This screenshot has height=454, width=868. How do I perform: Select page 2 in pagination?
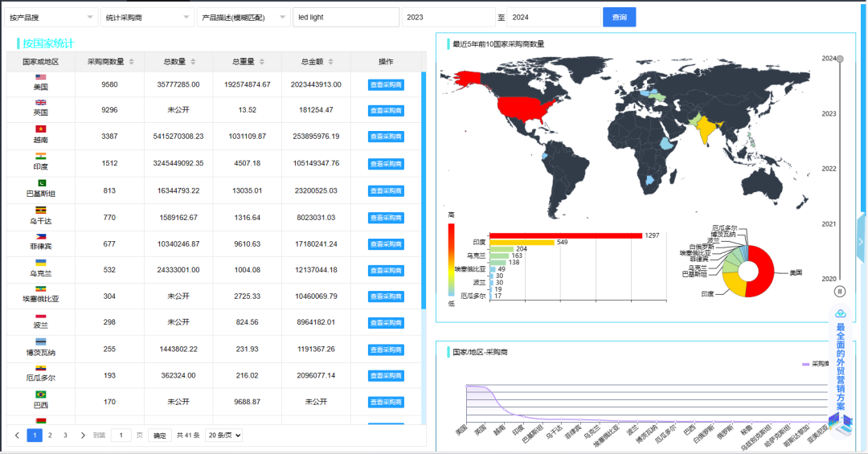pos(50,436)
